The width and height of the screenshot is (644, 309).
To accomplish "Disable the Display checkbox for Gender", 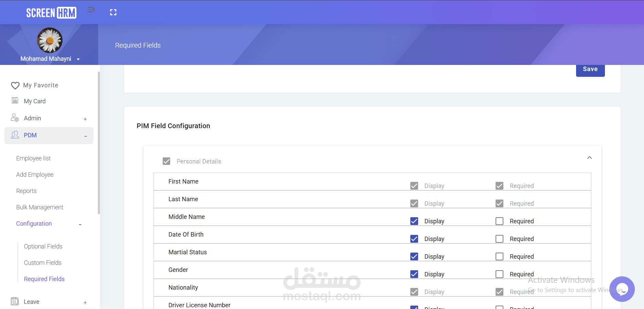I will [x=414, y=274].
